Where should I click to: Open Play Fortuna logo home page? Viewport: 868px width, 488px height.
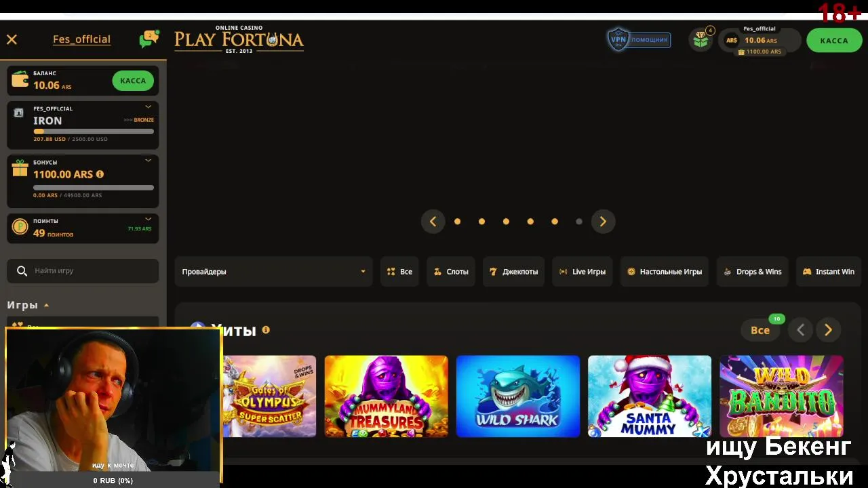[x=239, y=39]
